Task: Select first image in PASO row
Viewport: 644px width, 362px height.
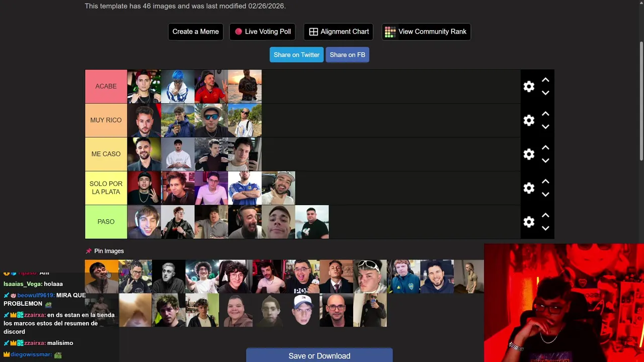Action: tap(144, 222)
